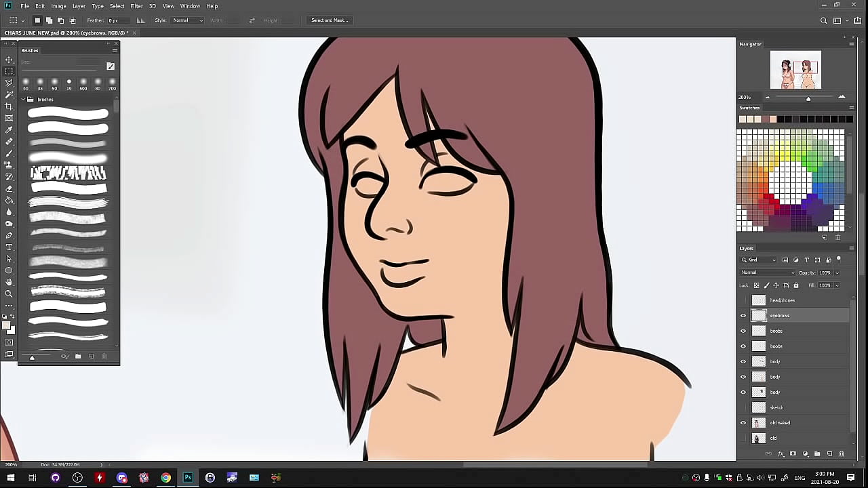Show the headphones layer
868x488 pixels.
pos(743,300)
